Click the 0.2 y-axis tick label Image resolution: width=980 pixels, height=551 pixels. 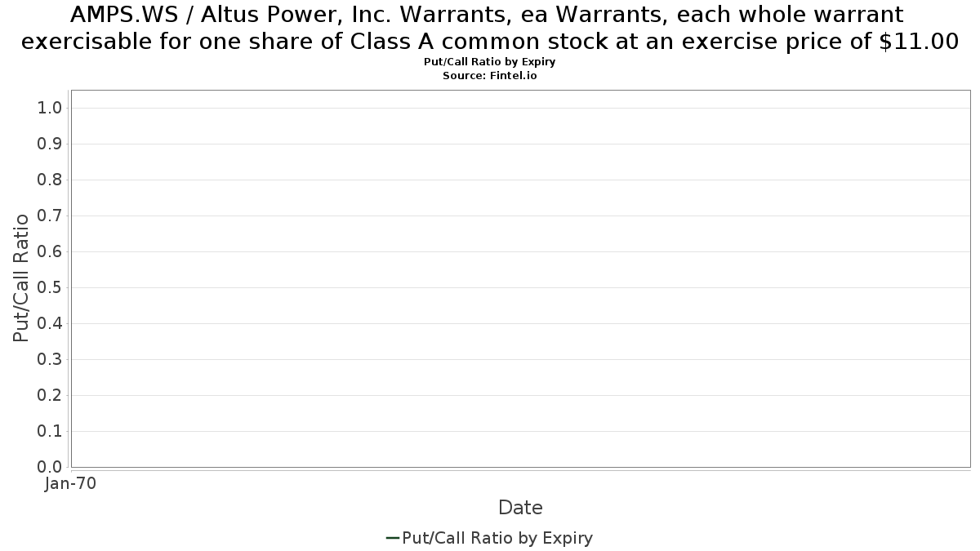pos(50,395)
